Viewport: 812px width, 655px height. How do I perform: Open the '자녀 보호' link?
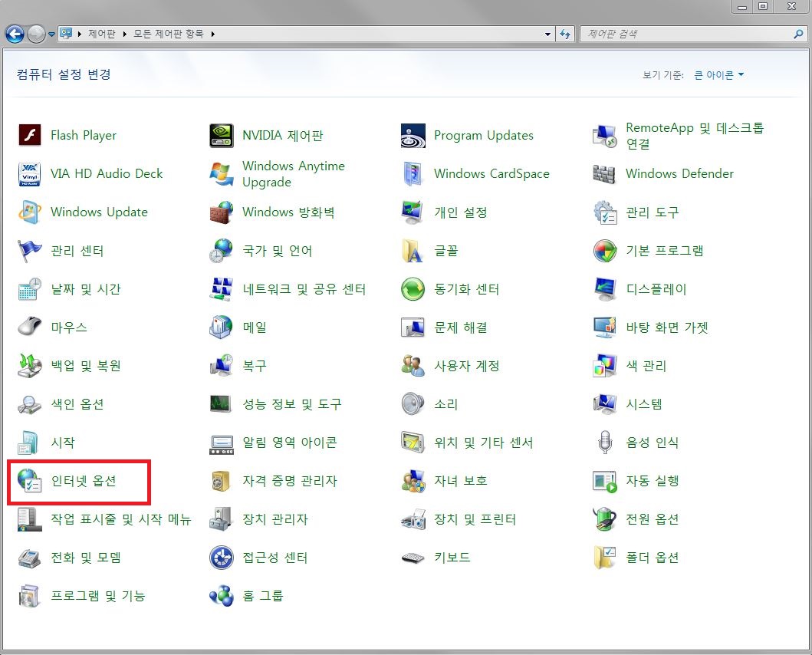tap(460, 481)
